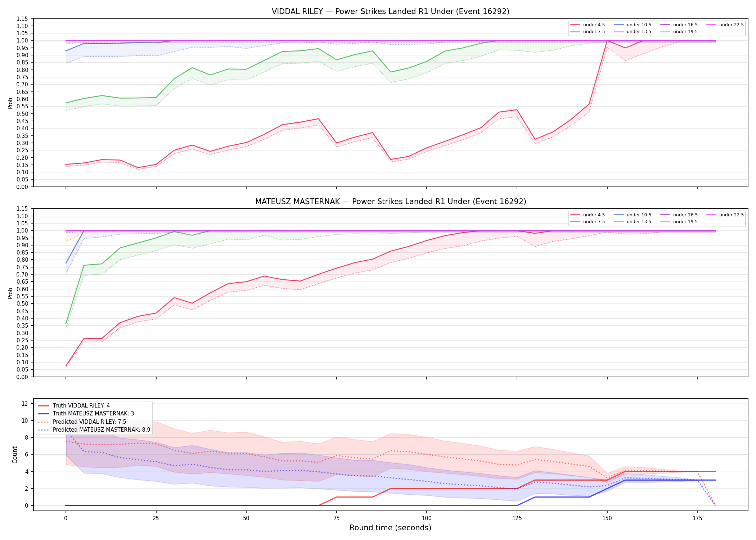Pick 'under 16.5' in the Masternak chart legend
Image resolution: width=756 pixels, height=540 pixels.
click(679, 215)
